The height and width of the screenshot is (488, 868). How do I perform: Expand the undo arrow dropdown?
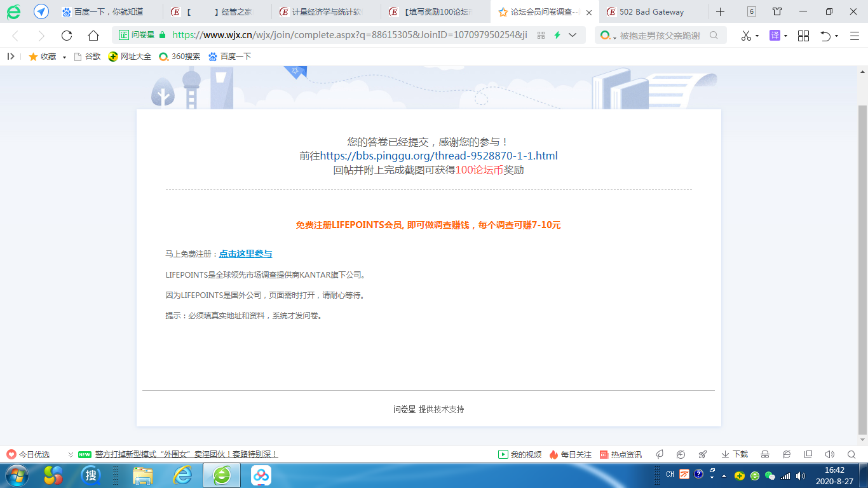(x=836, y=36)
